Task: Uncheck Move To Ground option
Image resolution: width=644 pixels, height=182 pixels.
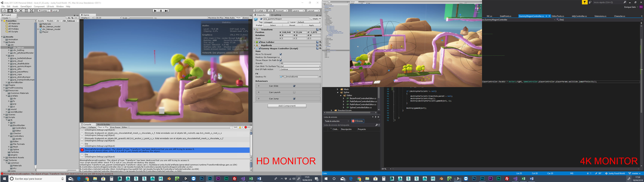Action: click(x=281, y=54)
